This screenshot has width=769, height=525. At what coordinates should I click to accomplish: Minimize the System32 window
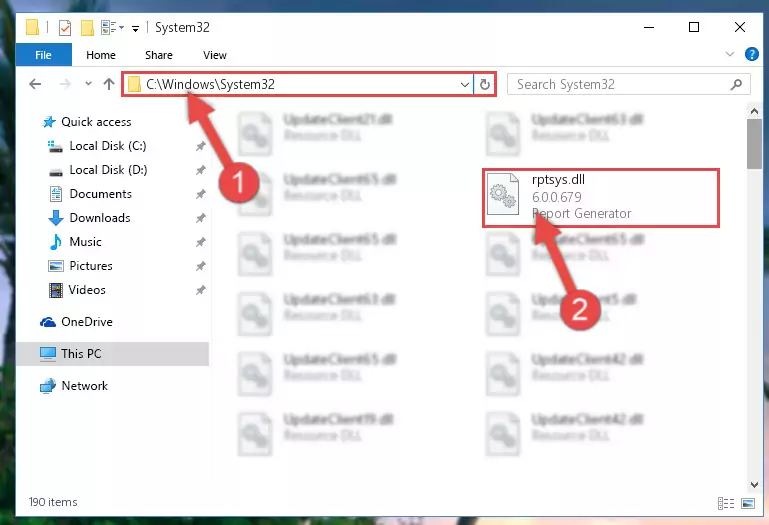649,27
